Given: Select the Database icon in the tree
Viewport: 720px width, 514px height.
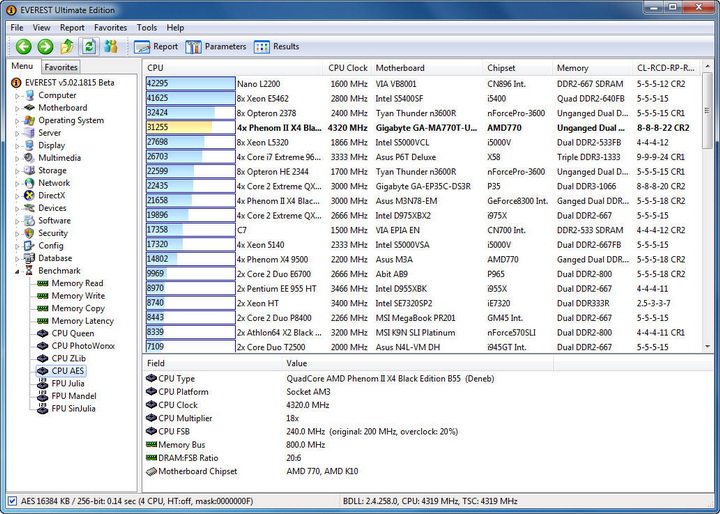Looking at the screenshot, I should 29,258.
